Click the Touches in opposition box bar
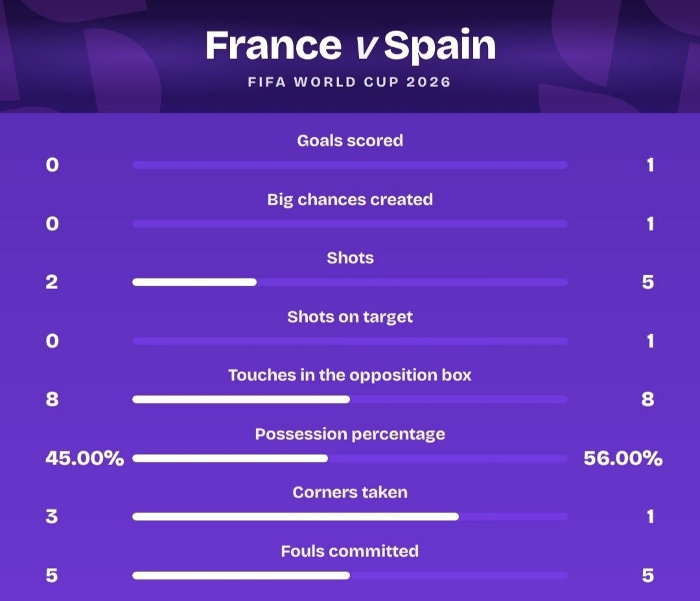Screen dimensions: 700x601 coord(350,400)
